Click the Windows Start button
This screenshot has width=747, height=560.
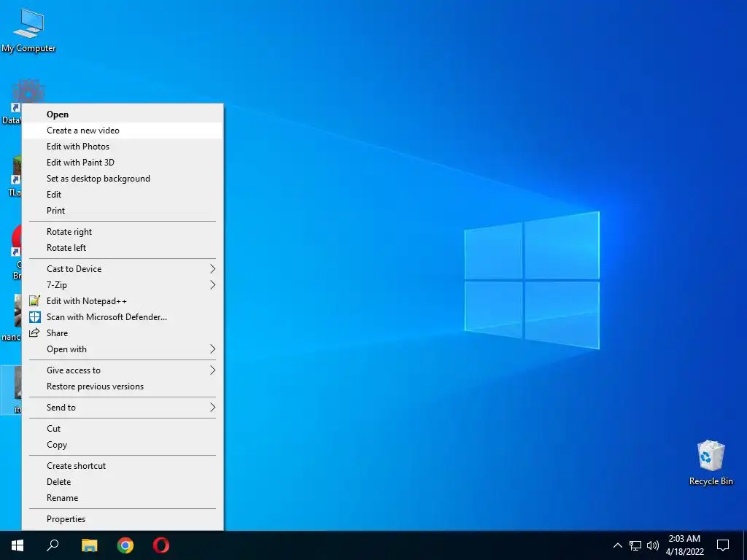coord(18,545)
